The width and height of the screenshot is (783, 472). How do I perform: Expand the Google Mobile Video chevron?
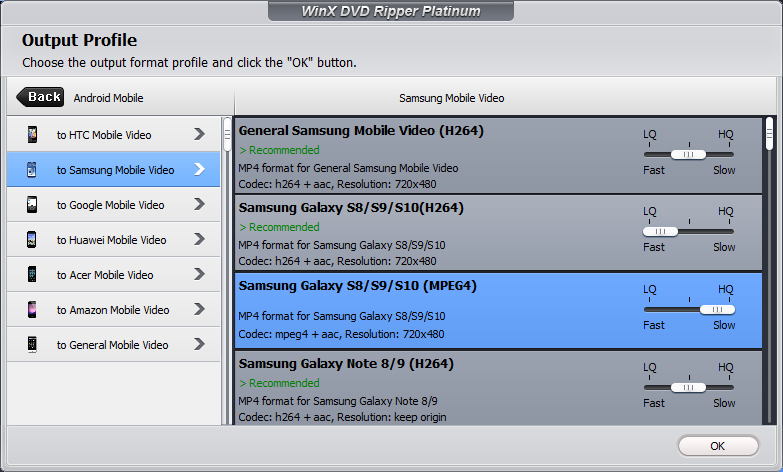[199, 204]
